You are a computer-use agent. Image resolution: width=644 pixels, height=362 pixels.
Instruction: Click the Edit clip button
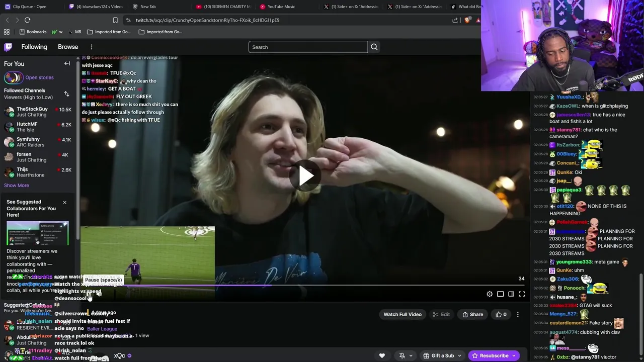441,314
